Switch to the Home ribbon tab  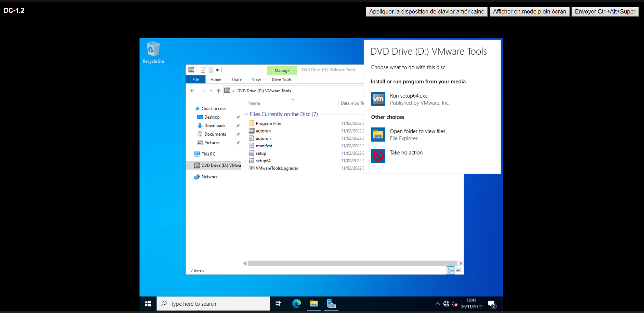(x=216, y=80)
